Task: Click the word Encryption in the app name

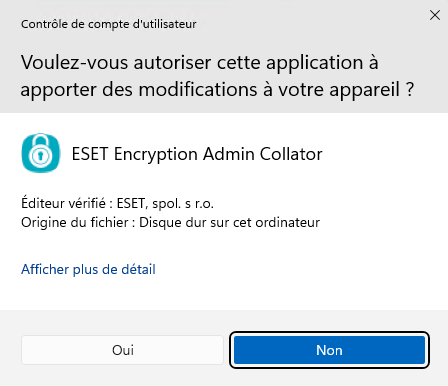Action: pyautogui.click(x=156, y=154)
